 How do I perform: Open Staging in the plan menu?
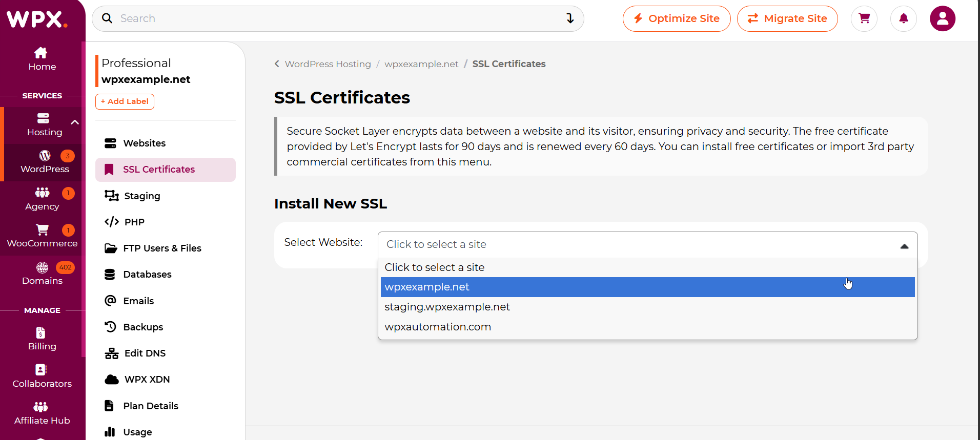166,196
